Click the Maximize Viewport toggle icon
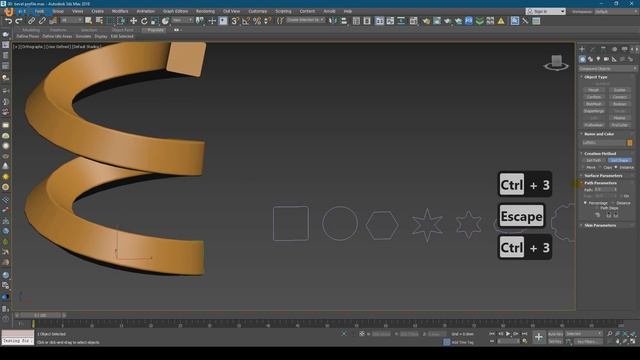This screenshot has width=640, height=360. (633, 341)
